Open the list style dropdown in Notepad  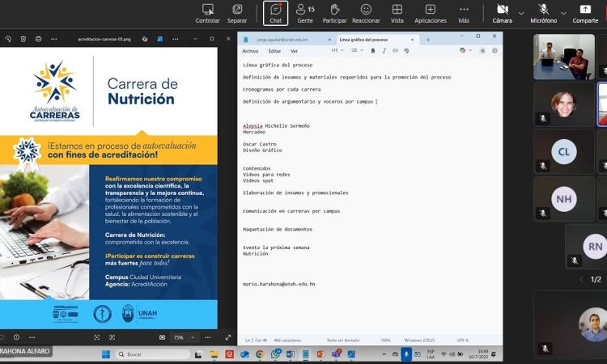tap(357, 51)
